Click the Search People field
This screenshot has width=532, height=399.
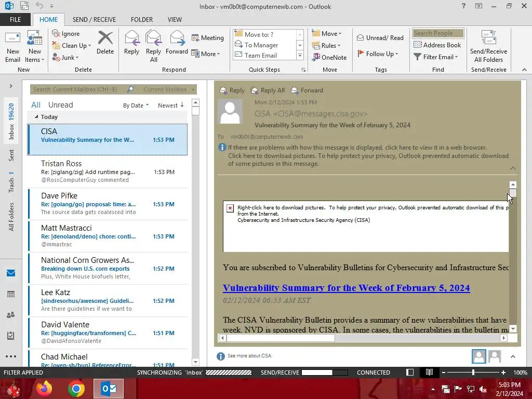tap(438, 33)
